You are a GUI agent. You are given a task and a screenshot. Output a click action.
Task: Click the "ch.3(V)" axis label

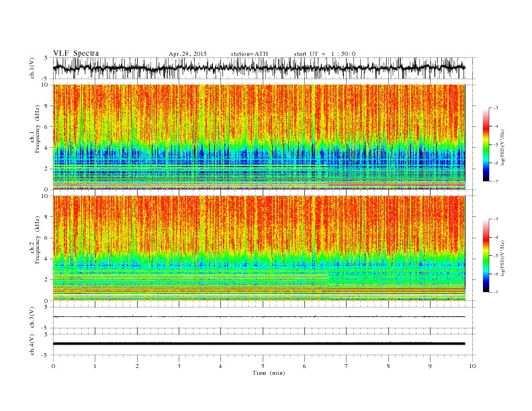click(x=32, y=318)
